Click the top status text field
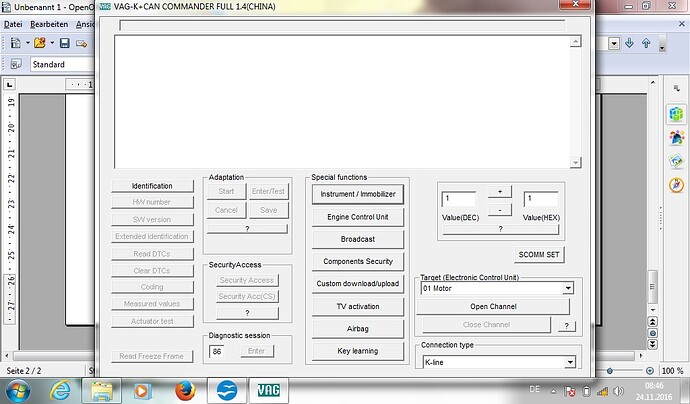The image size is (690, 404). (342, 26)
